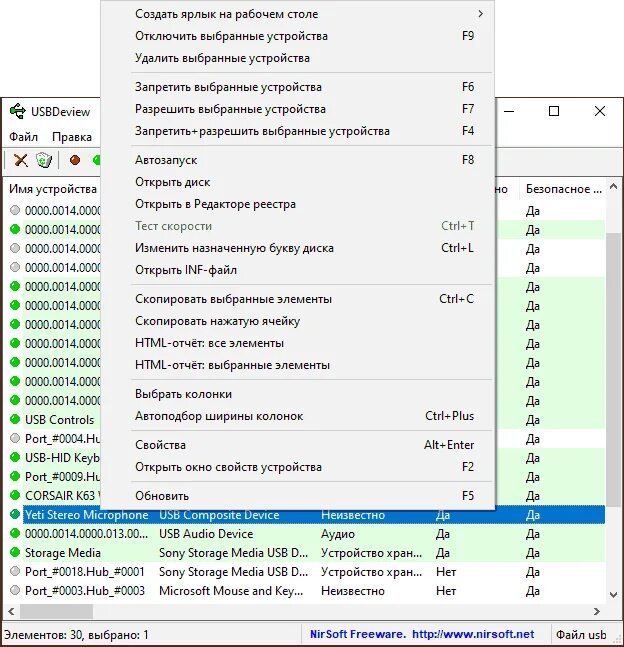Screen dimensions: 624x647
Task: Click the horizontal scrollbar thumb
Action: (57, 611)
